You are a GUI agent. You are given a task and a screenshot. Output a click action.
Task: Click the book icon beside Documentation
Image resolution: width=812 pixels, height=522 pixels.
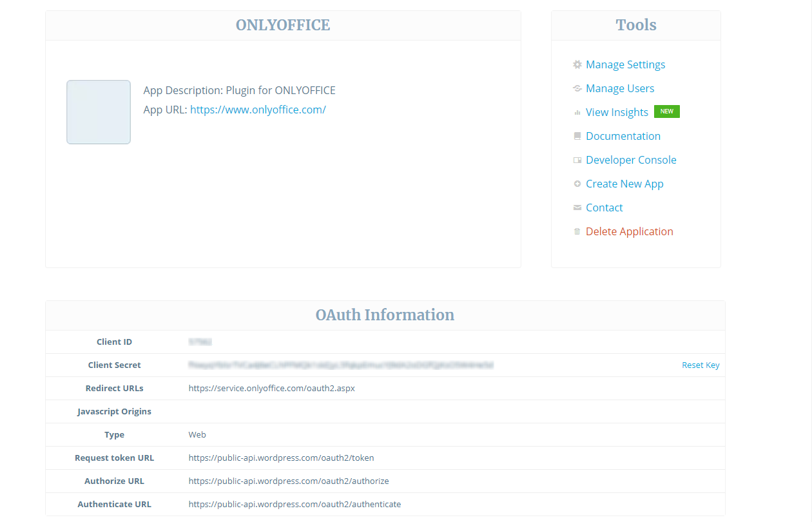577,136
